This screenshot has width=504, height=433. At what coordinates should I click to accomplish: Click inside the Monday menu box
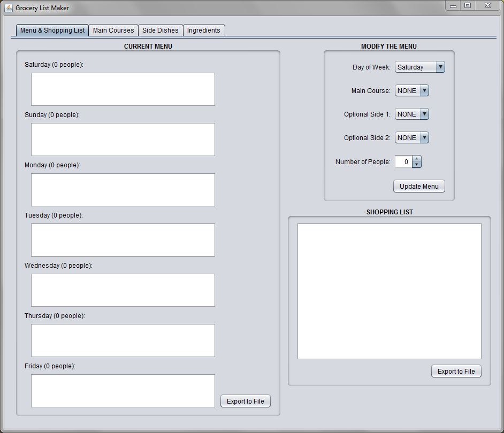[123, 190]
